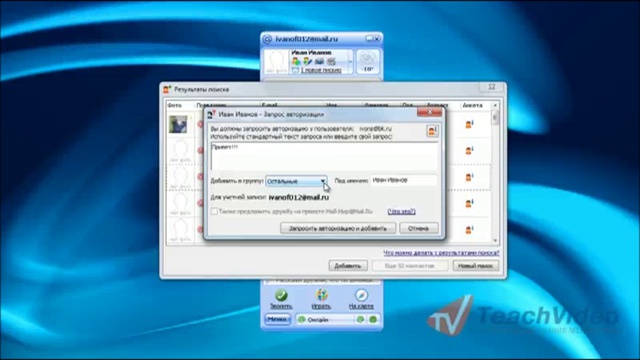Image resolution: width=640 pixels, height=360 pixels.
Task: Click the ivanof012@mail.ru account text in dialog
Action: [299, 197]
